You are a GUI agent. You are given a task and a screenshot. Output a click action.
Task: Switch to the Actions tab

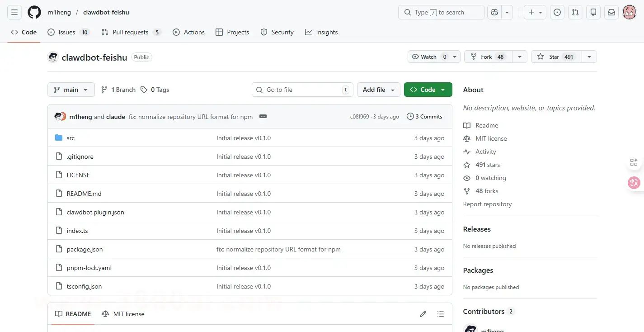coord(189,32)
